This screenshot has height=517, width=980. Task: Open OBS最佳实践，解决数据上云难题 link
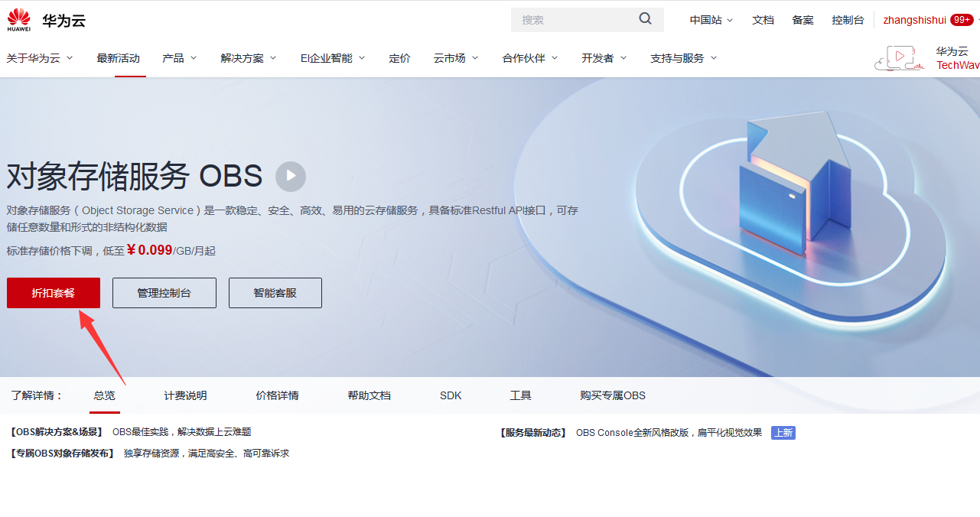182,432
